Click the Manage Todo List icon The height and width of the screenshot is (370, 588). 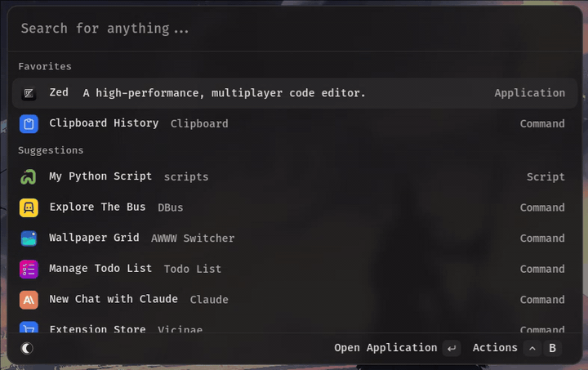click(29, 269)
